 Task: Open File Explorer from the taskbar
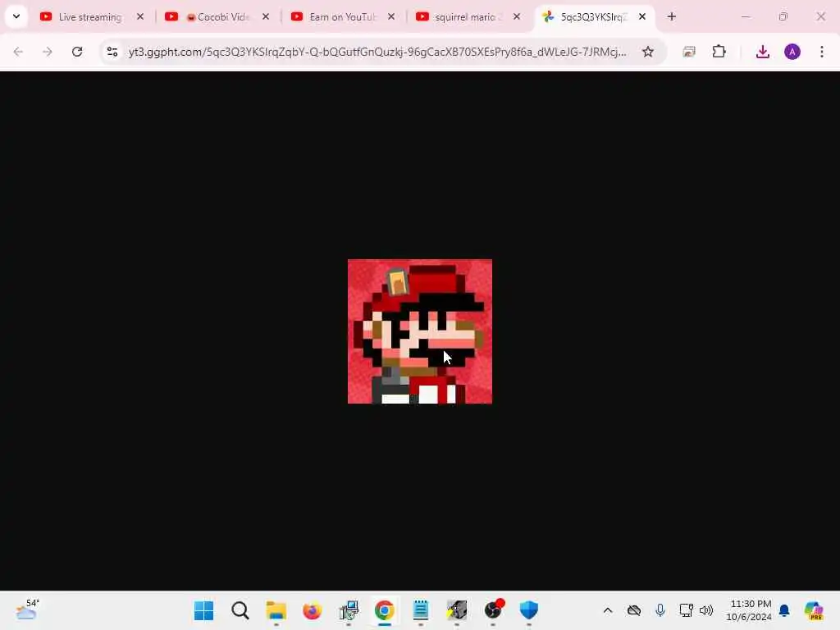276,610
